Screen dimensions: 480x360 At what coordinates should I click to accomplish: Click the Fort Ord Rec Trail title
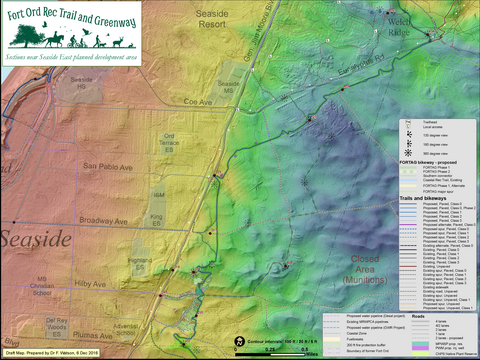coord(72,17)
